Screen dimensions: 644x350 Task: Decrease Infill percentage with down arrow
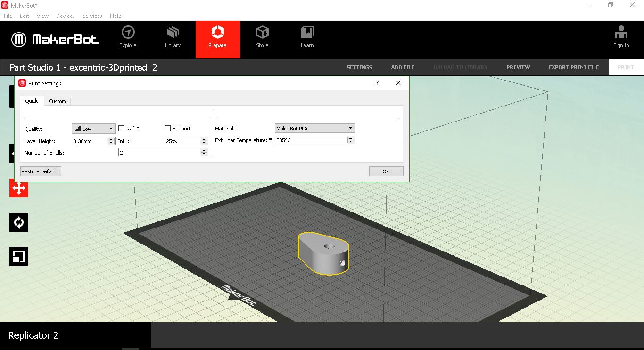point(204,143)
